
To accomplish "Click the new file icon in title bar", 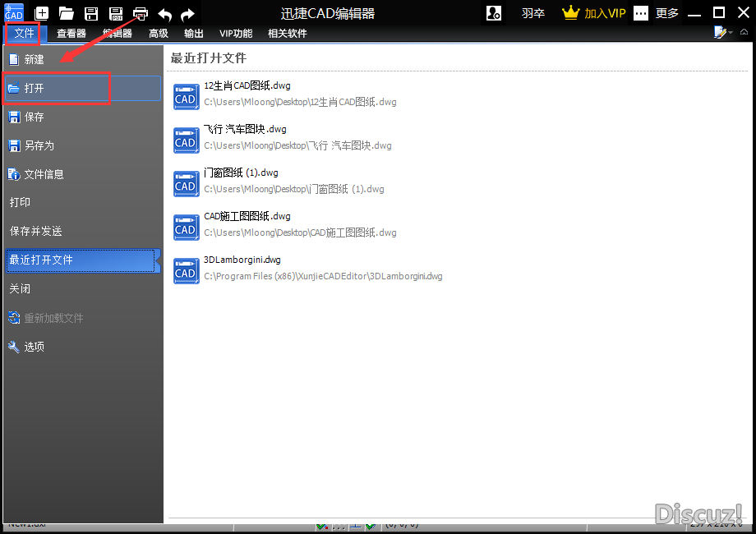I will tap(41, 13).
